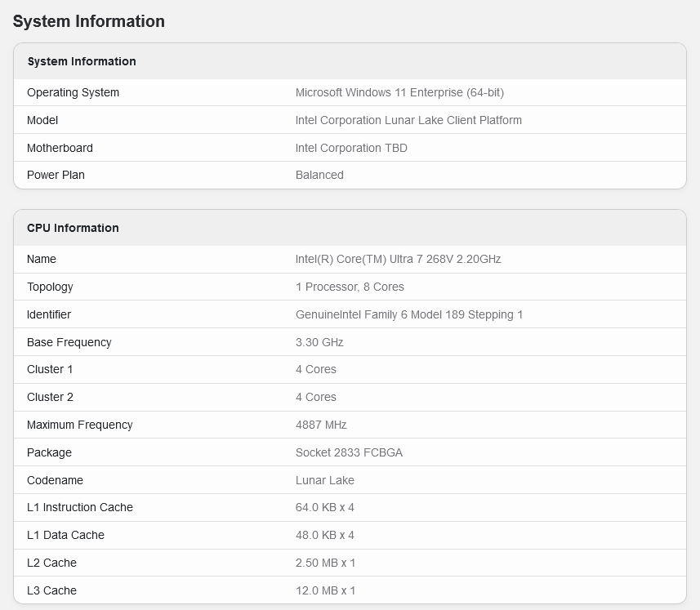700x610 pixels.
Task: Click the Codename Lunar Lake value
Action: tap(324, 480)
